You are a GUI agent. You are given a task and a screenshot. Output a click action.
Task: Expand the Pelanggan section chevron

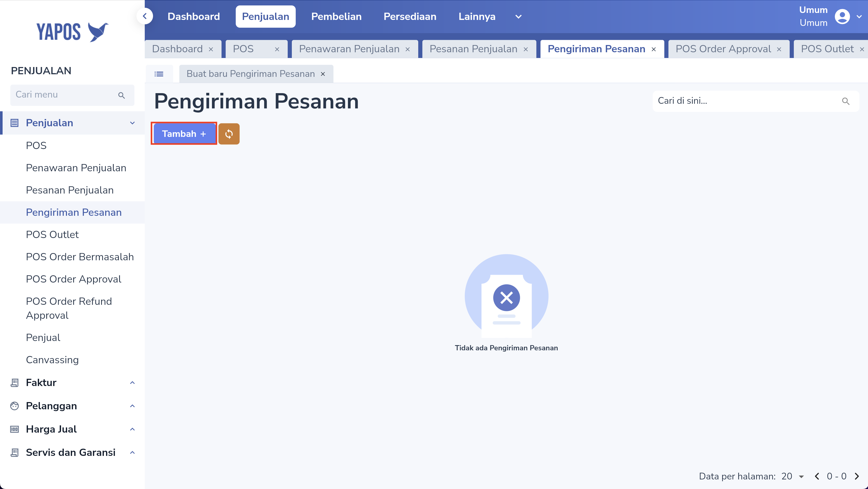click(x=132, y=406)
